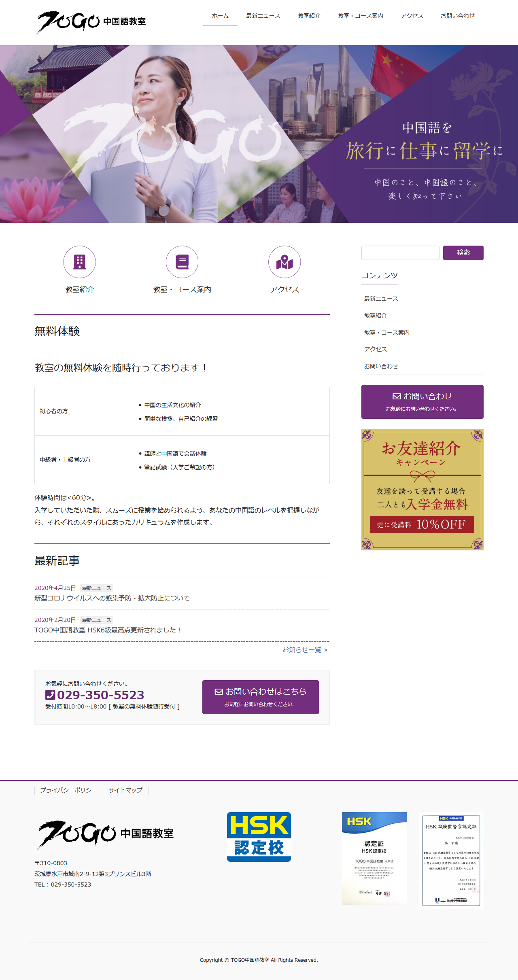Click the 最新ニュース tag next to 2020年4月25日
Viewport: 518px width, 980px height.
point(97,588)
